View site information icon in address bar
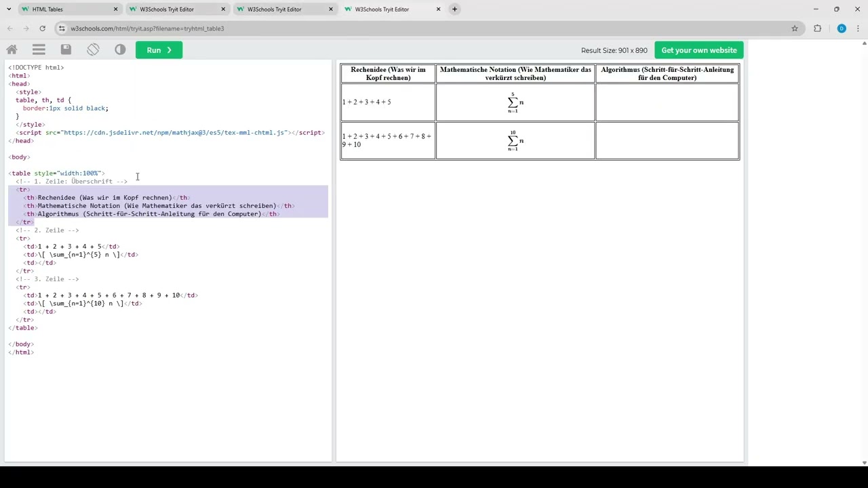The image size is (868, 488). (62, 28)
